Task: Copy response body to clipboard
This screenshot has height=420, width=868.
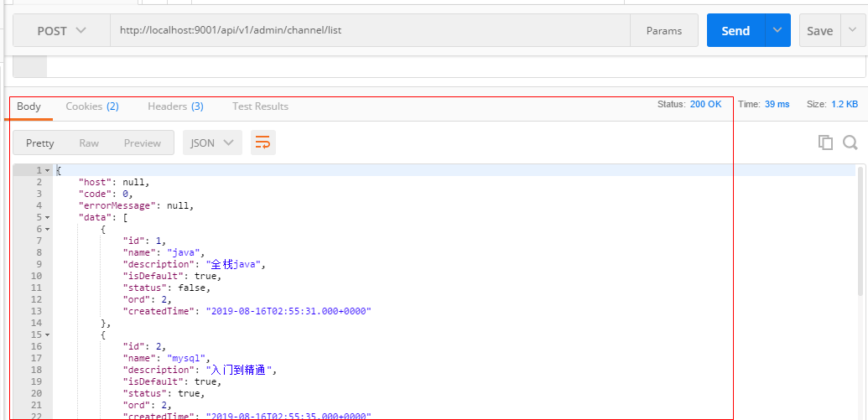Action: pyautogui.click(x=825, y=143)
